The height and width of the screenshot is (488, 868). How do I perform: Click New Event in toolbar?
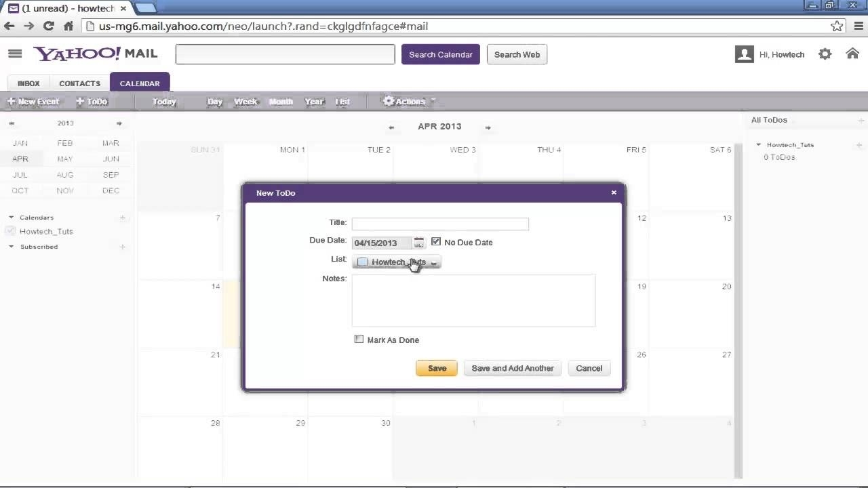point(33,102)
